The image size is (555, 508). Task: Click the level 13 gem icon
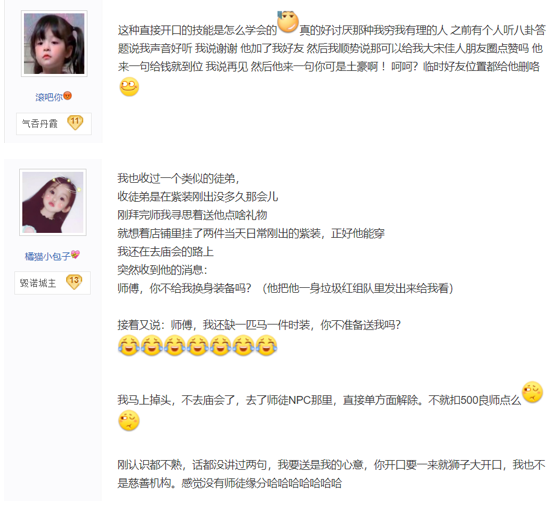74,282
